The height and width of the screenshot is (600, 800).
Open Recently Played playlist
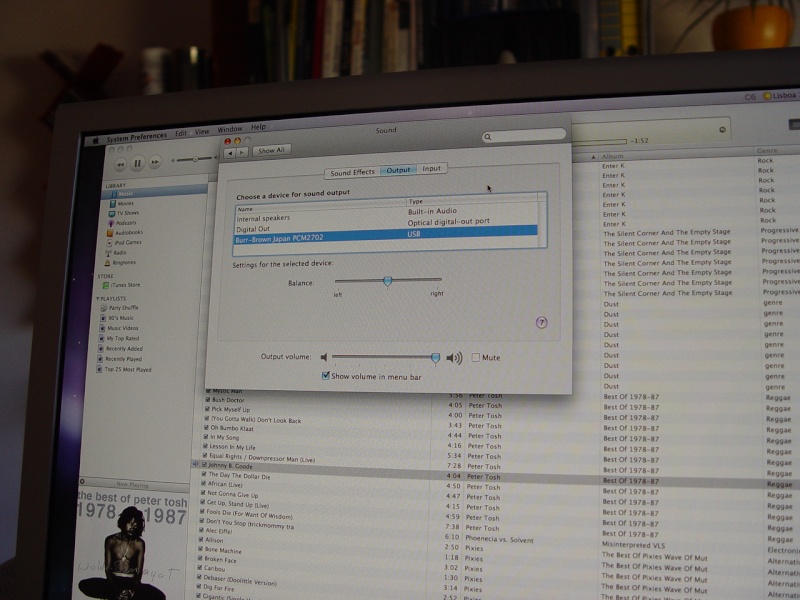tap(123, 359)
